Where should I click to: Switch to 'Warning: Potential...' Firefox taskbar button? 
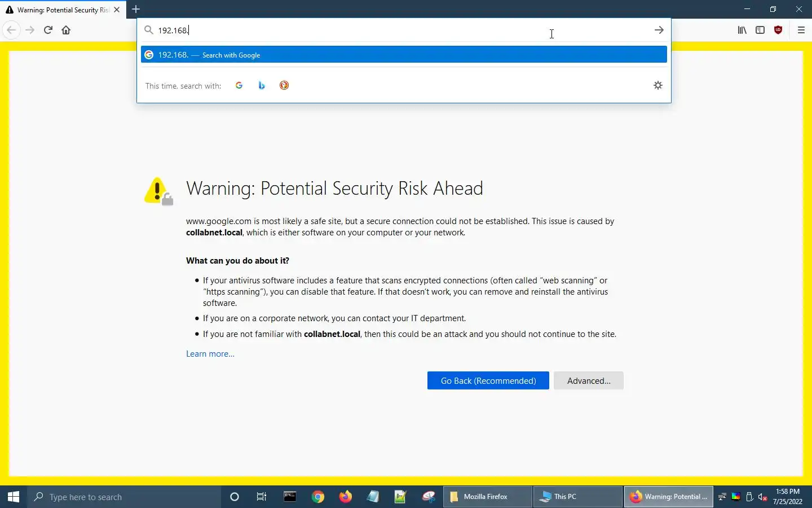pyautogui.click(x=669, y=497)
